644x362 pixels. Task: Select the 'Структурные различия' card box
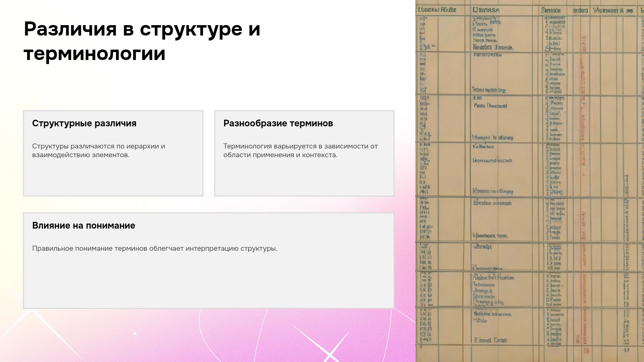(x=113, y=153)
